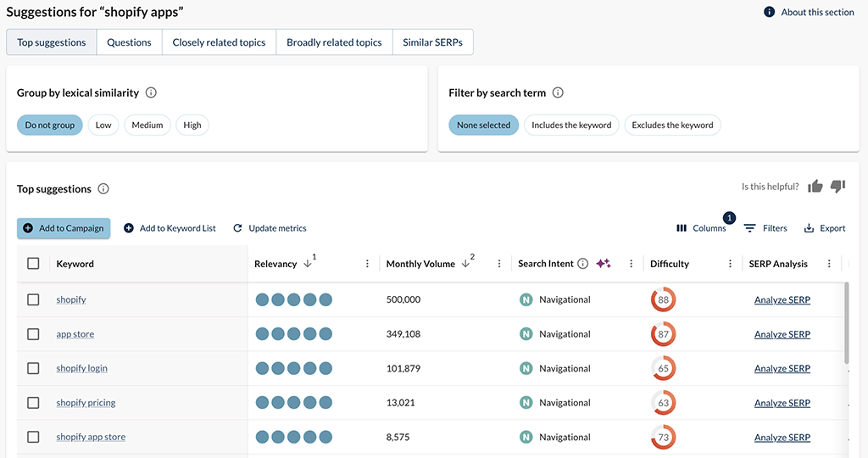The width and height of the screenshot is (868, 458).
Task: Check the box for shopify pricing row
Action: [x=33, y=403]
